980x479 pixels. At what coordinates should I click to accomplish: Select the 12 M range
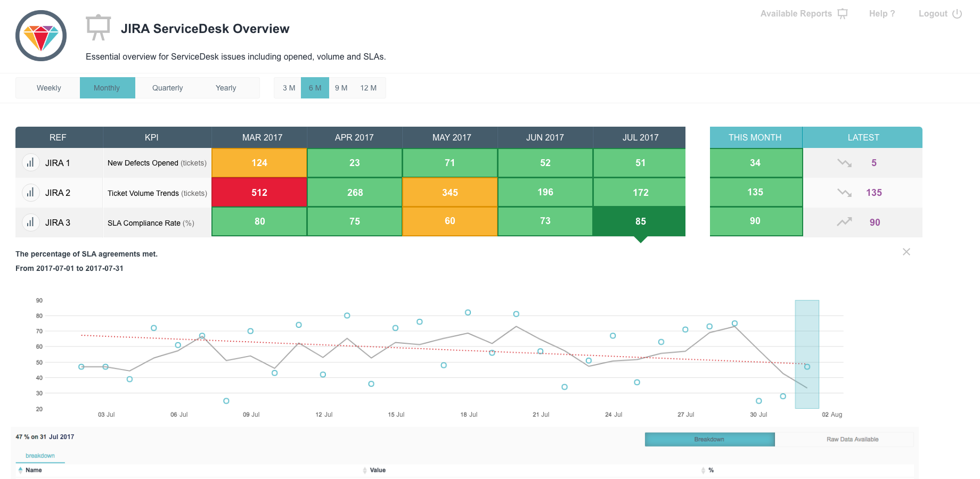coord(369,88)
